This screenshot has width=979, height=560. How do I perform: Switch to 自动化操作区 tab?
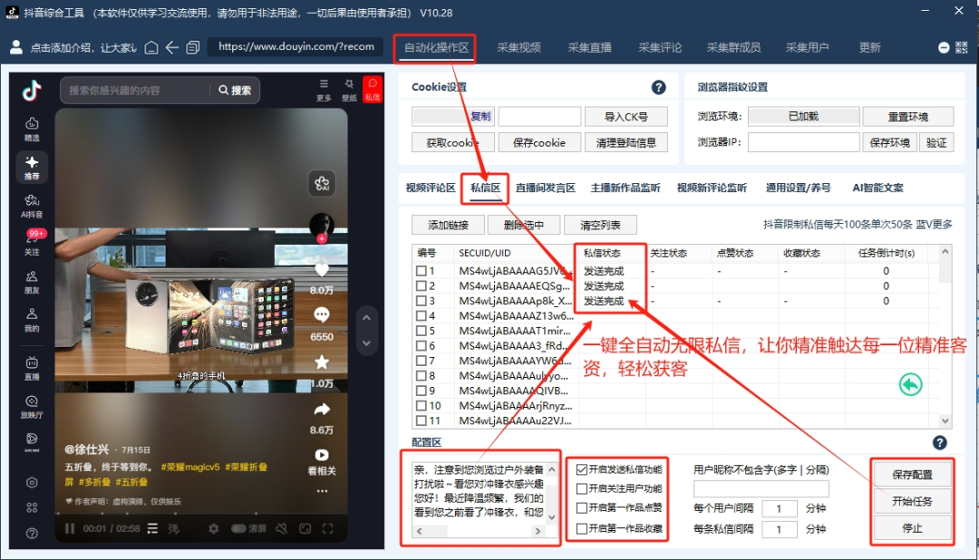pyautogui.click(x=435, y=48)
